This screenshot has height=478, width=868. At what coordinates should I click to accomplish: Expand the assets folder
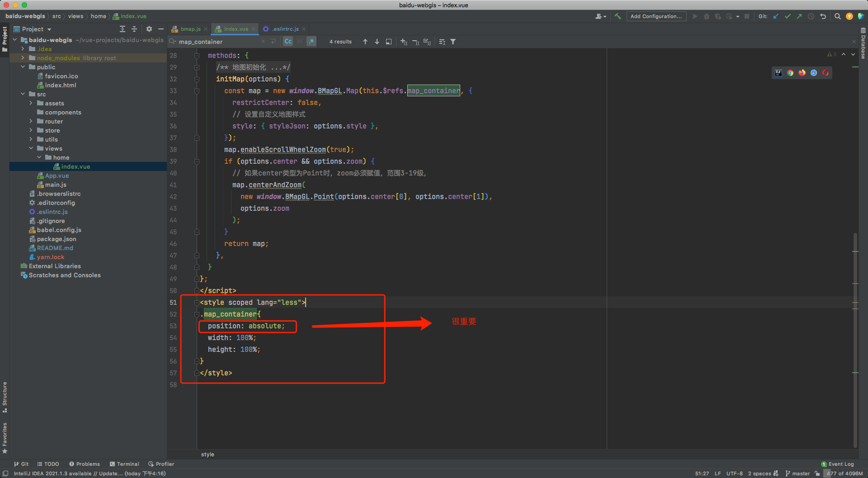coord(31,103)
